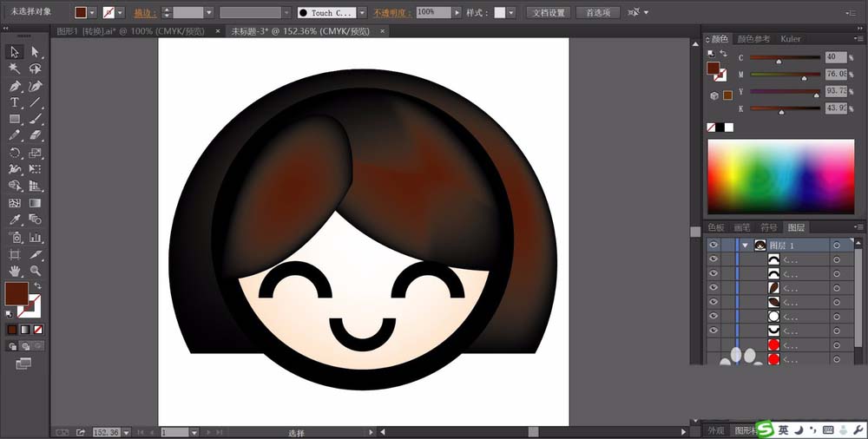
Task: Open the change screen mode icon
Action: [x=23, y=364]
